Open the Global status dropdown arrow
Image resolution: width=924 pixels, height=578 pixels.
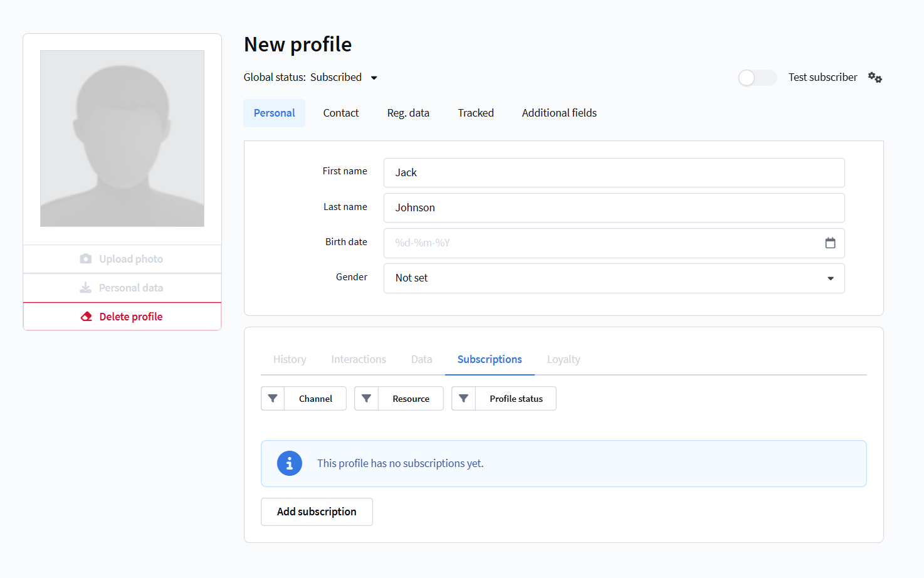[374, 78]
